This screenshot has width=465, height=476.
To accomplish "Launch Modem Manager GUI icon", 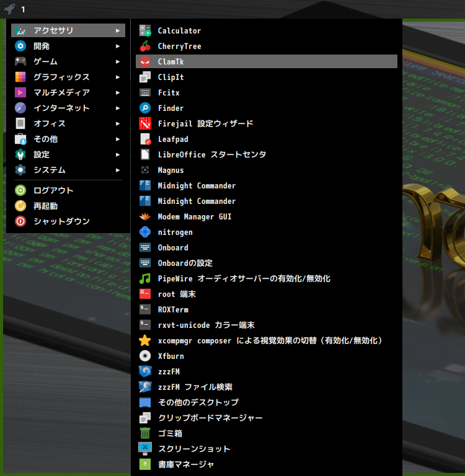I will 145,216.
